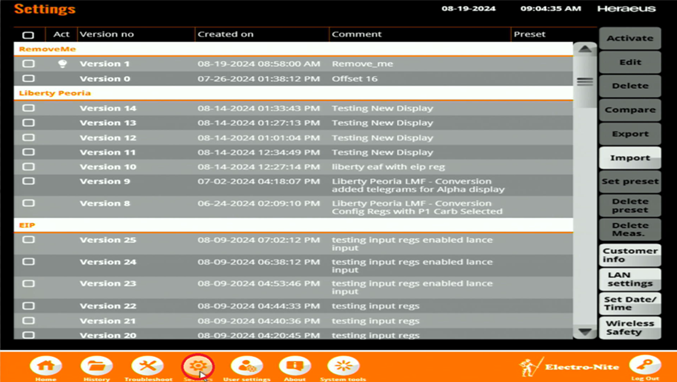Open the About info icon
This screenshot has width=677, height=382.
click(x=295, y=366)
